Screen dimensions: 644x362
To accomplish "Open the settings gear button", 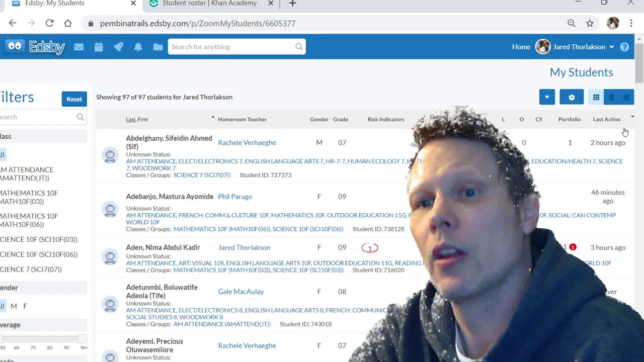I will pyautogui.click(x=572, y=97).
